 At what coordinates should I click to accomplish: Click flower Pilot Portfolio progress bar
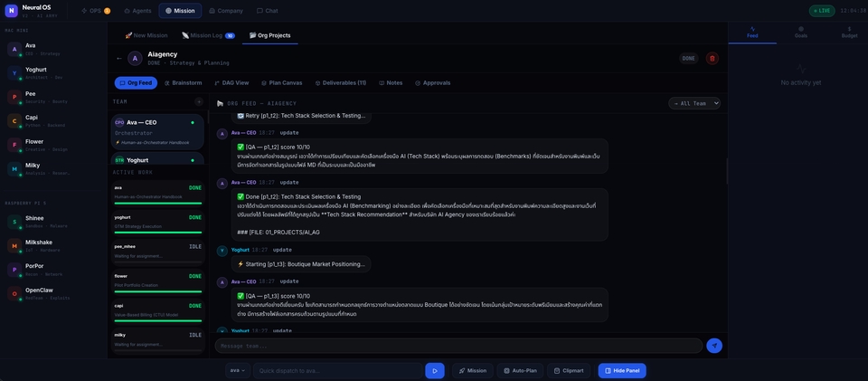(158, 291)
